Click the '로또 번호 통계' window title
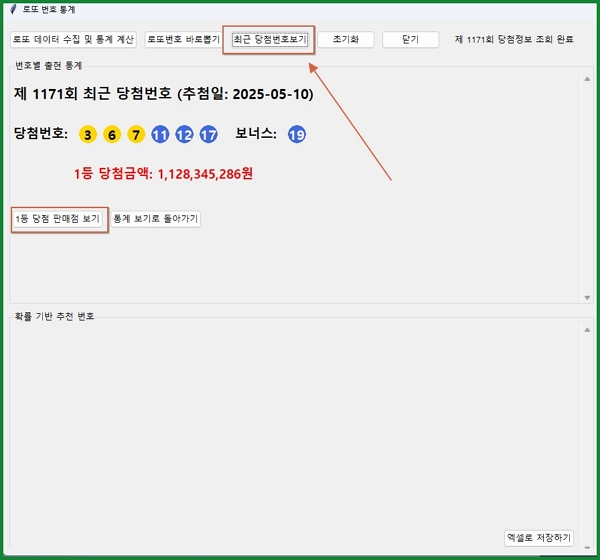Image resolution: width=600 pixels, height=560 pixels. pos(49,9)
